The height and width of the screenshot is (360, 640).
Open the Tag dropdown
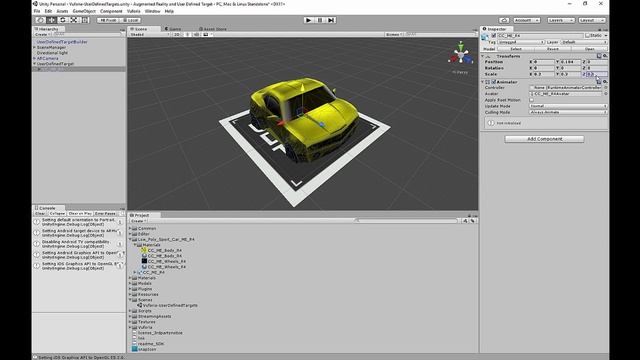pyautogui.click(x=521, y=42)
